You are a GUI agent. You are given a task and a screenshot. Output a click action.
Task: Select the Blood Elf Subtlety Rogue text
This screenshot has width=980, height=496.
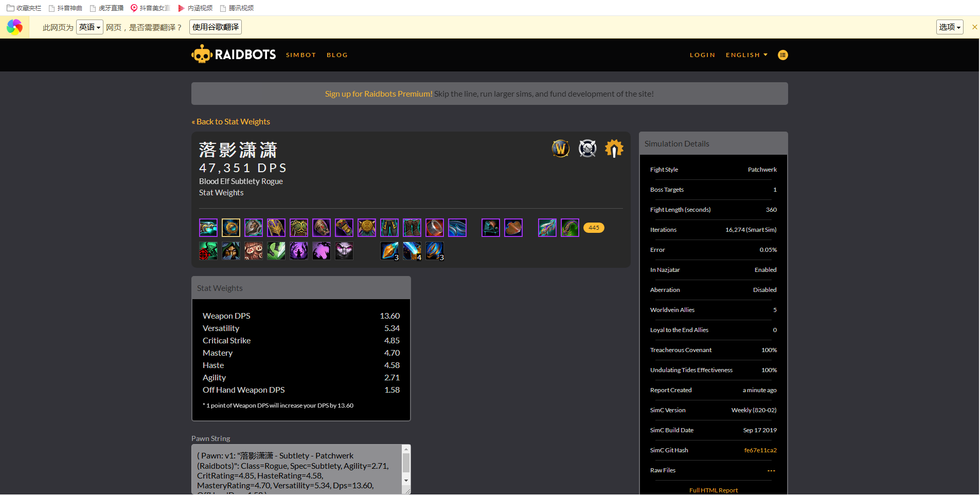[x=241, y=181]
